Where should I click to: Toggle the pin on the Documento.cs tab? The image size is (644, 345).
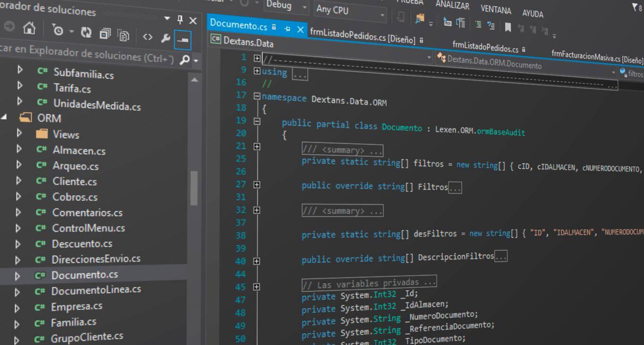click(x=287, y=28)
